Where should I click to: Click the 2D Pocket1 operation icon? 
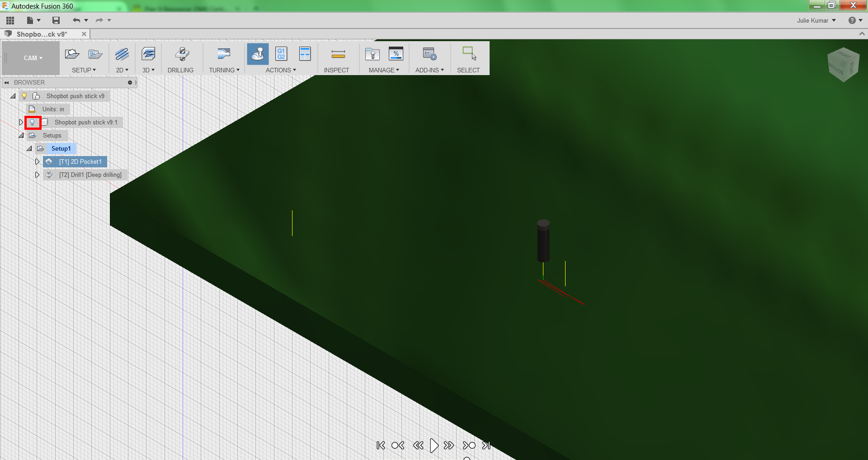[49, 162]
